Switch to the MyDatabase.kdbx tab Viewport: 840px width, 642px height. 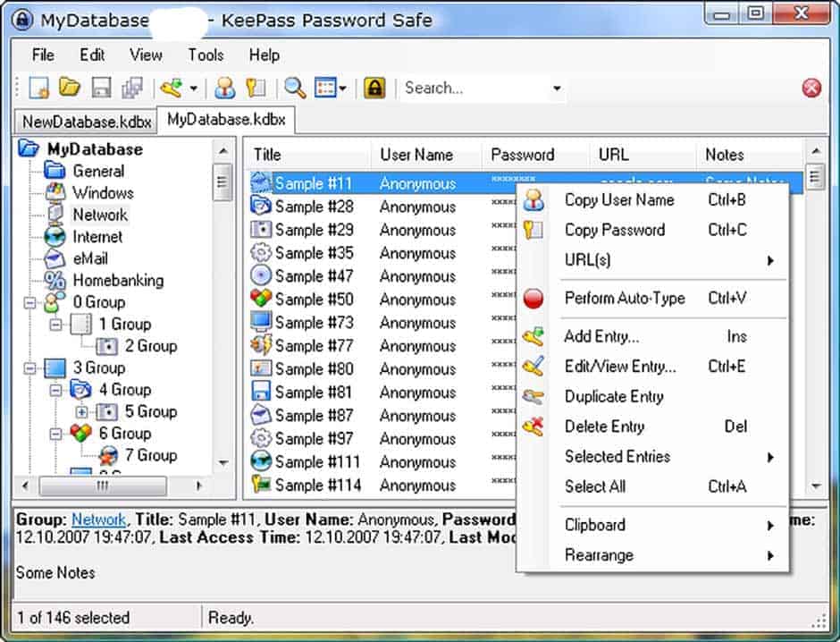[x=226, y=120]
